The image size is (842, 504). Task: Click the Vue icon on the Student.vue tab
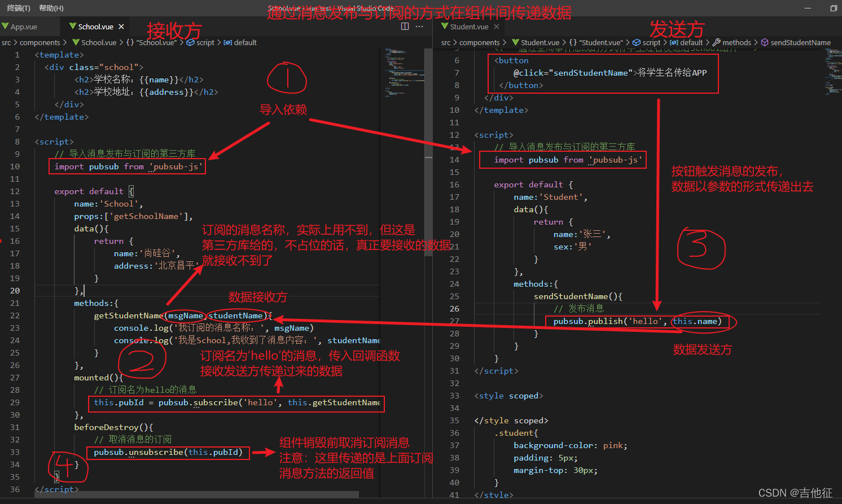point(445,27)
